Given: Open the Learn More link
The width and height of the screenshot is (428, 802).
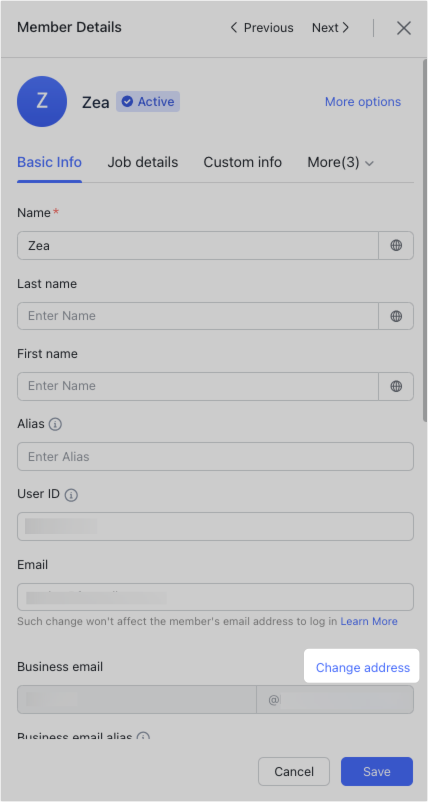Looking at the screenshot, I should [369, 621].
